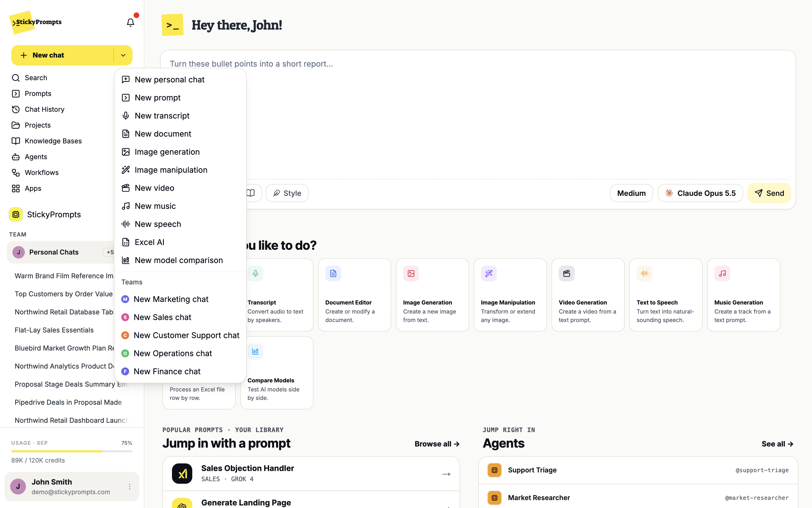The height and width of the screenshot is (508, 812).
Task: Toggle the New chat dropdown arrow
Action: (x=123, y=55)
